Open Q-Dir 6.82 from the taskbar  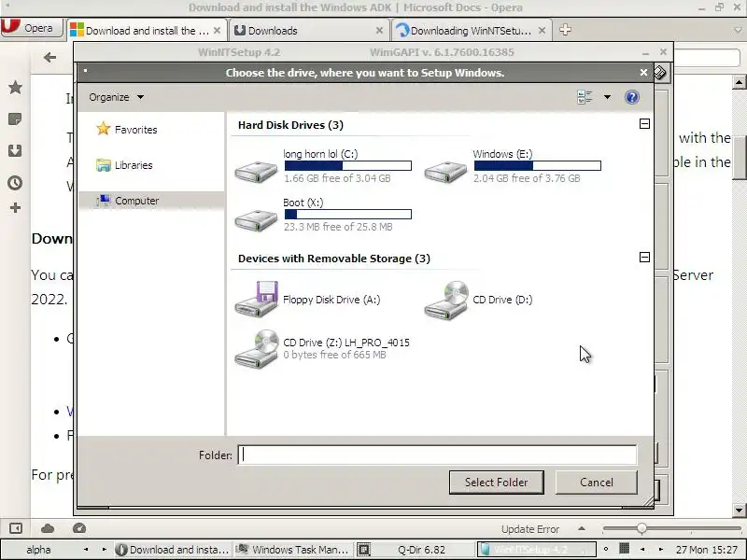[x=416, y=550]
